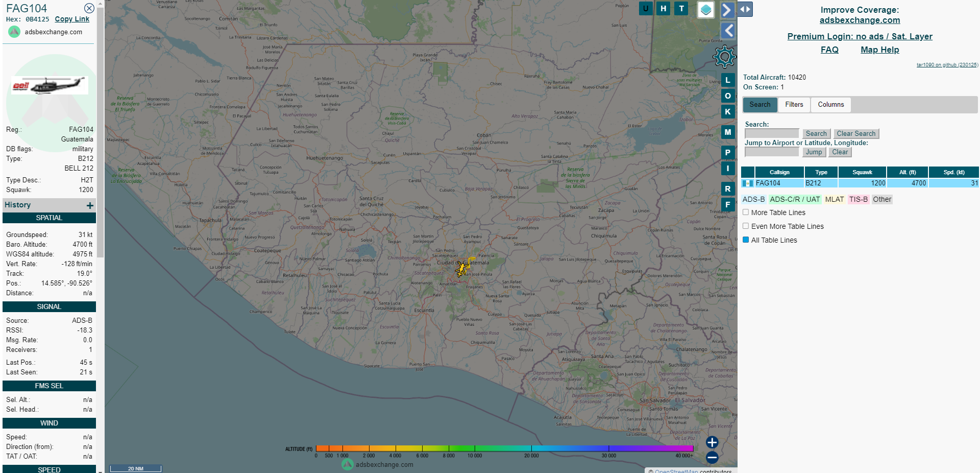980x473 pixels.
Task: Click the WIND section header
Action: [49, 423]
